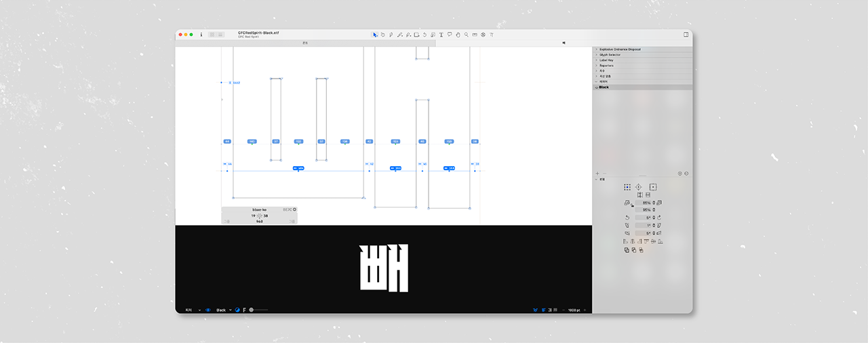Scale down selection button
Image resolution: width=868 pixels, height=343 pixels.
pos(627,203)
